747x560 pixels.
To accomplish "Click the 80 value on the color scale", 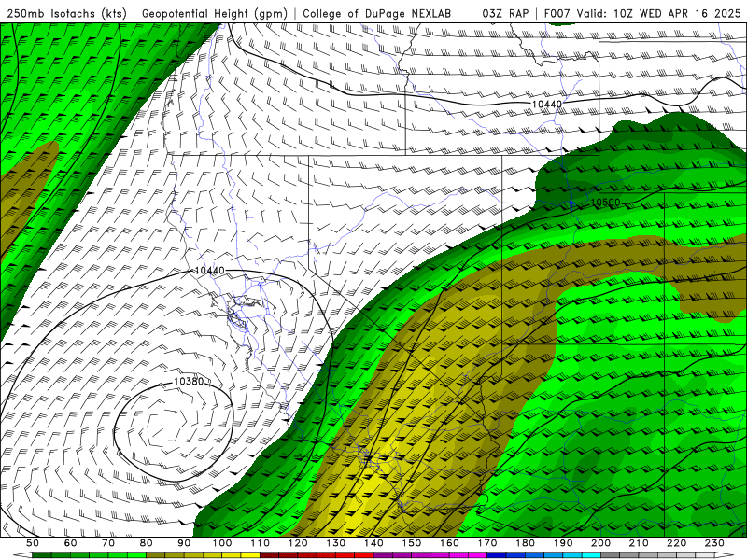I will pos(147,543).
